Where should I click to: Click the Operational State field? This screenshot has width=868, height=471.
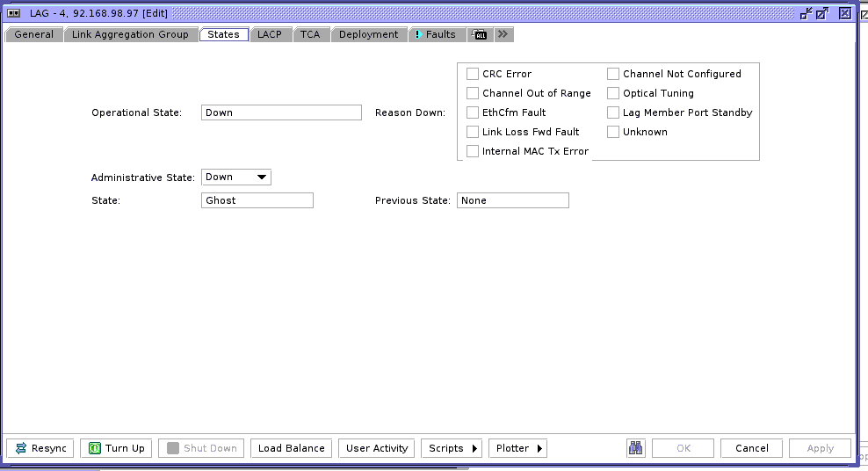coord(281,112)
